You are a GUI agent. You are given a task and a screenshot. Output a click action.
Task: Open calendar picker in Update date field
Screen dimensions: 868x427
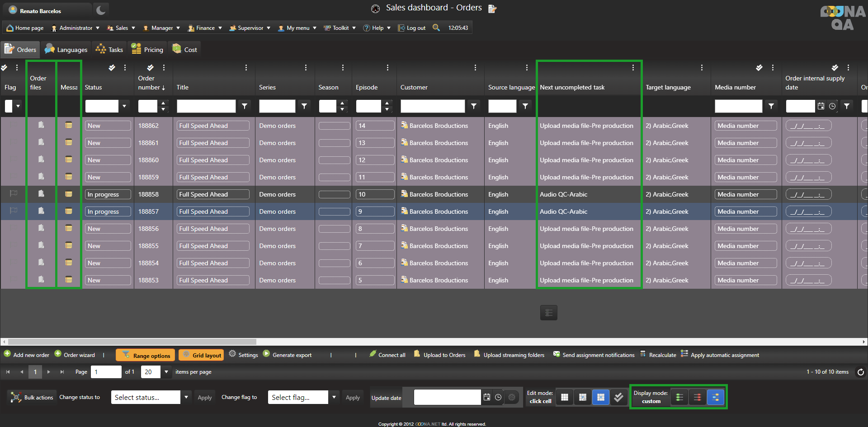click(487, 397)
